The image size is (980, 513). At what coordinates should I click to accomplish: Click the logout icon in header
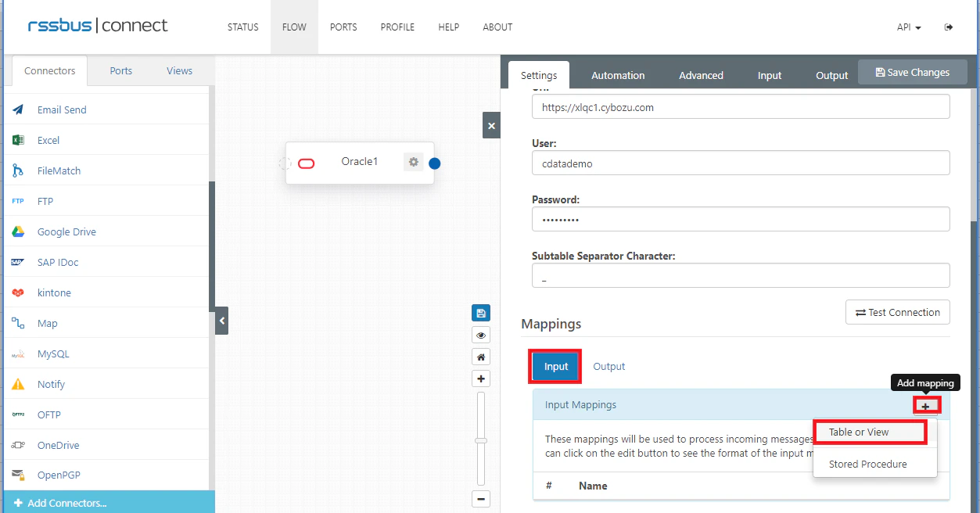pyautogui.click(x=949, y=27)
